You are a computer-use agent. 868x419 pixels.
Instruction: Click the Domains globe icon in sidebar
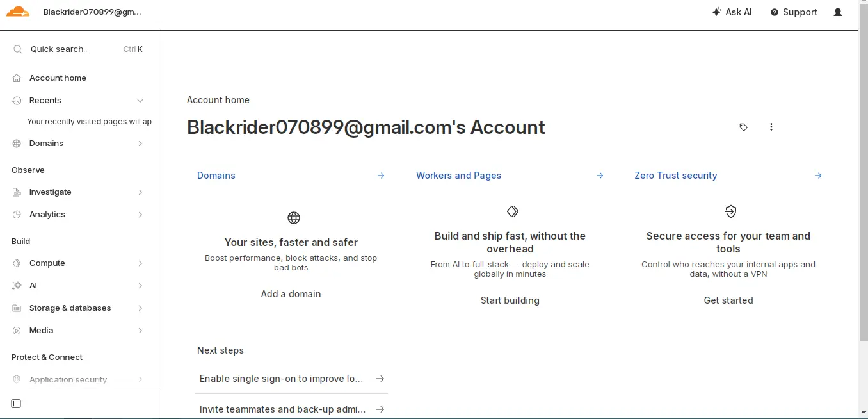click(17, 144)
